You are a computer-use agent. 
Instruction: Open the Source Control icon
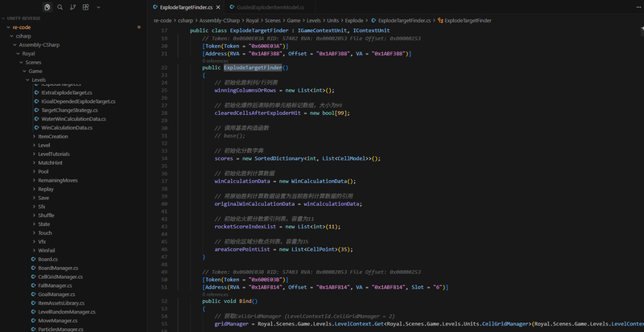[x=74, y=7]
